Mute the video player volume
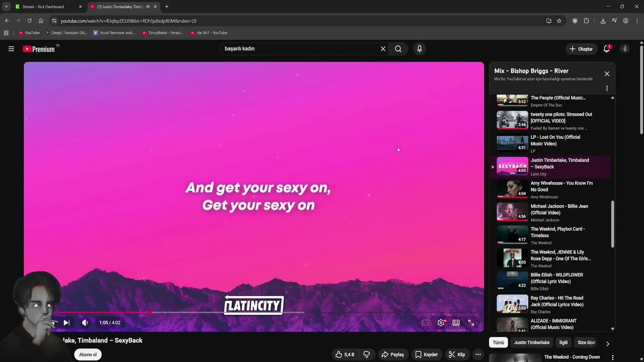 (x=85, y=323)
